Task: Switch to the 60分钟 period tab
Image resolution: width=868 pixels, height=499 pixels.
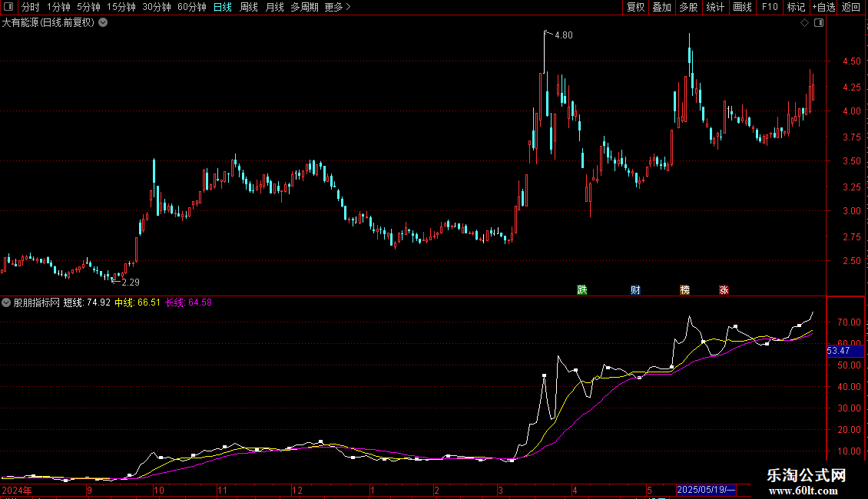Action: (191, 8)
